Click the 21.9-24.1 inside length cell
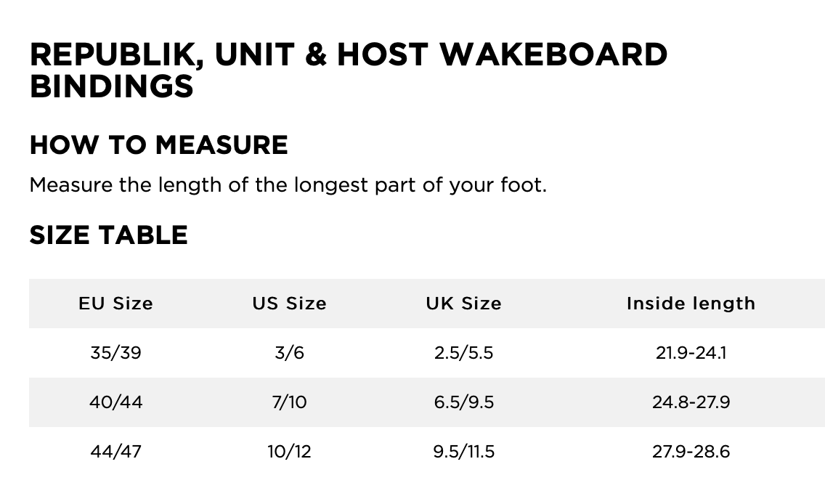 pyautogui.click(x=691, y=353)
